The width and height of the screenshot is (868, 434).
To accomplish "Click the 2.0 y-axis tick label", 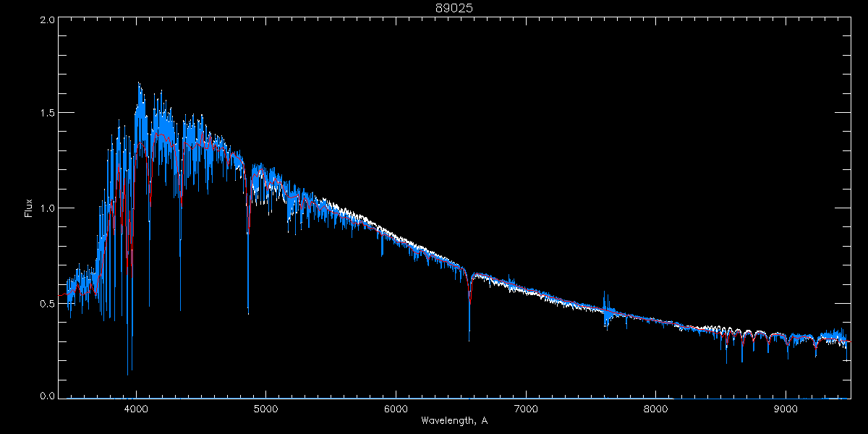I will [x=47, y=20].
